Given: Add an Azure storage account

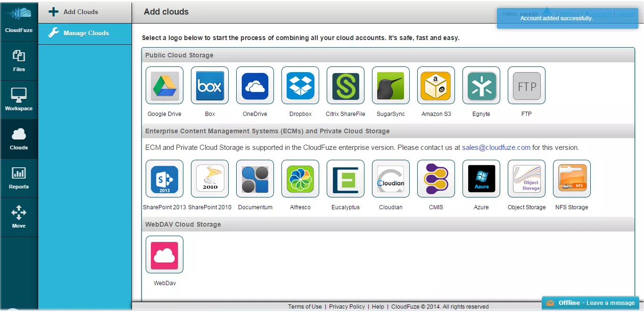Looking at the screenshot, I should click(x=481, y=179).
